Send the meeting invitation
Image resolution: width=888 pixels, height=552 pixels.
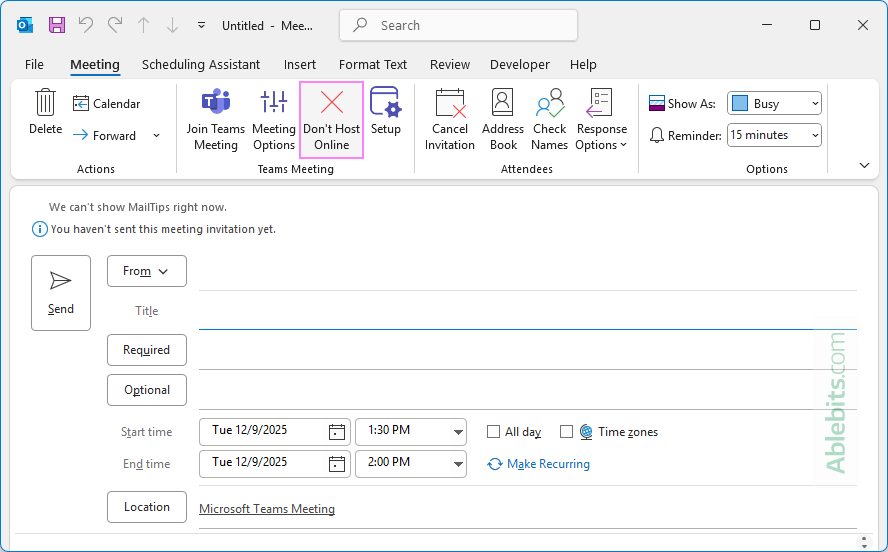(61, 293)
